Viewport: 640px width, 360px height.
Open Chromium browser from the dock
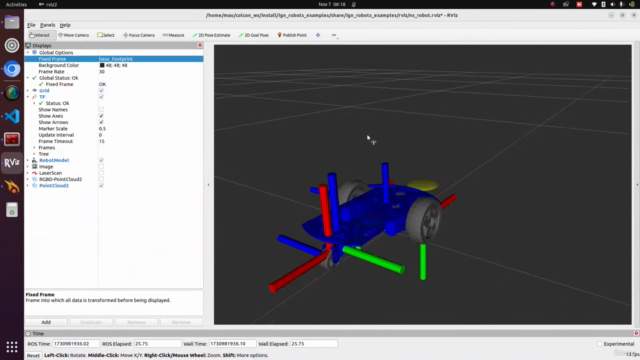(x=12, y=69)
